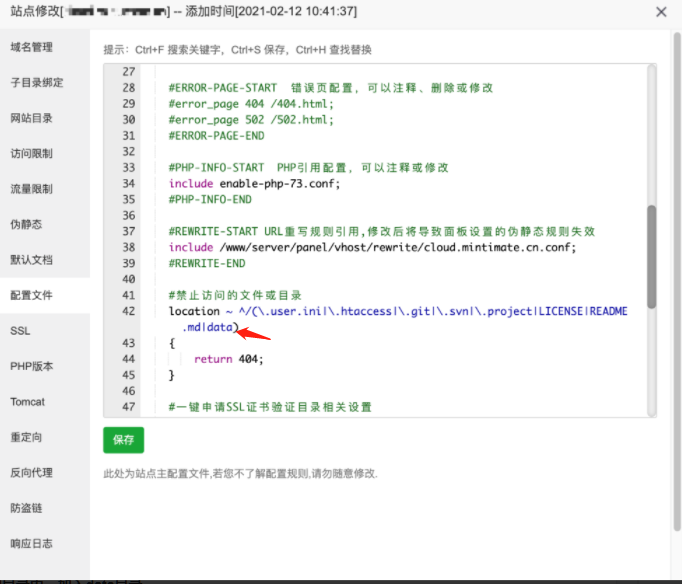Click the dialog title 添加时间 text
Viewport: 682px width, 584px height.
click(x=271, y=12)
